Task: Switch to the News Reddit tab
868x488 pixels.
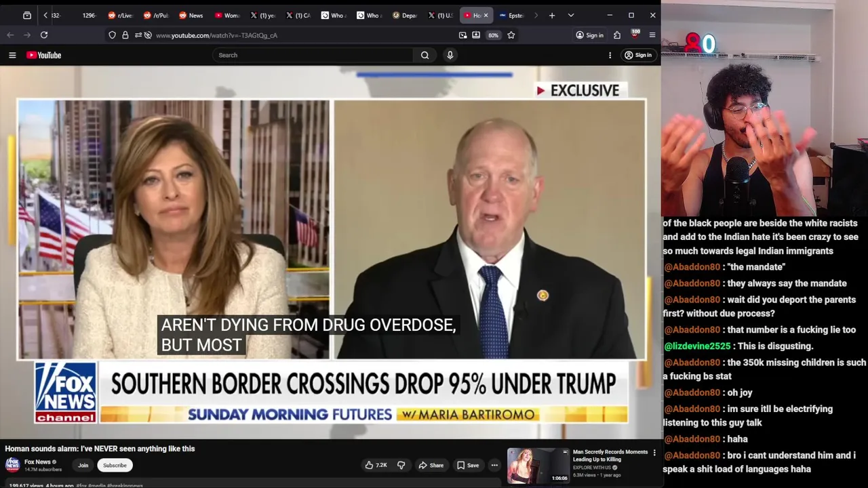Action: (191, 15)
